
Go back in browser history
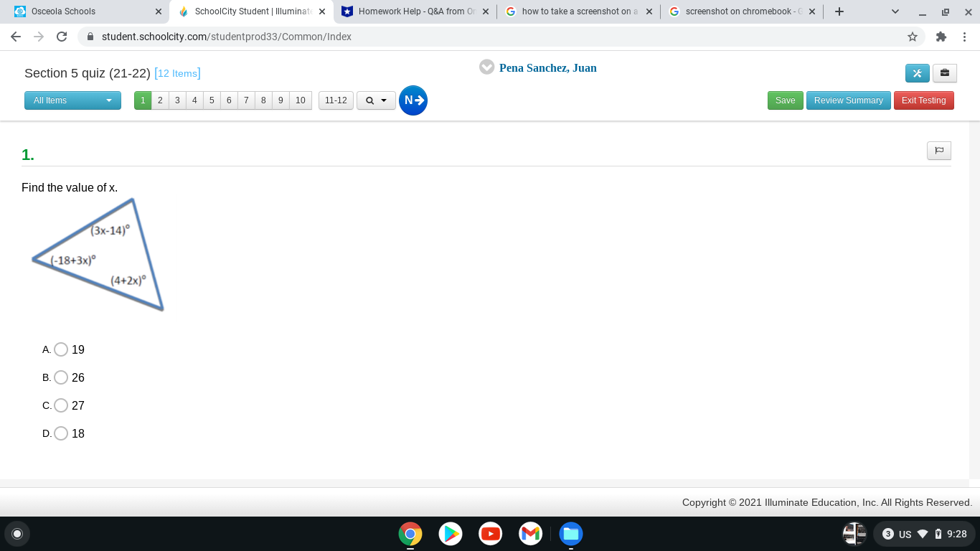point(16,37)
